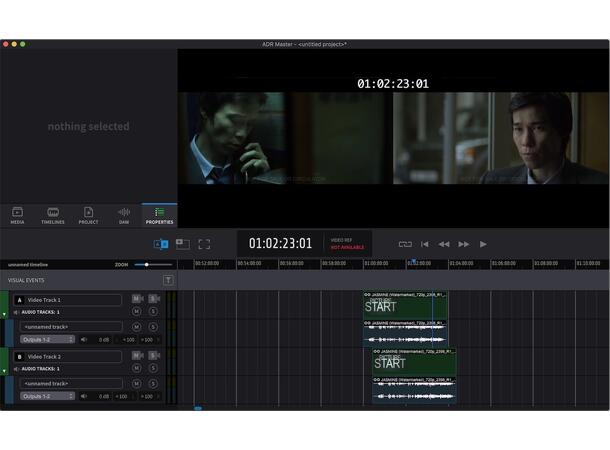Mute the unnamed track under Video Track 1
The width and height of the screenshot is (610, 450).
click(137, 327)
